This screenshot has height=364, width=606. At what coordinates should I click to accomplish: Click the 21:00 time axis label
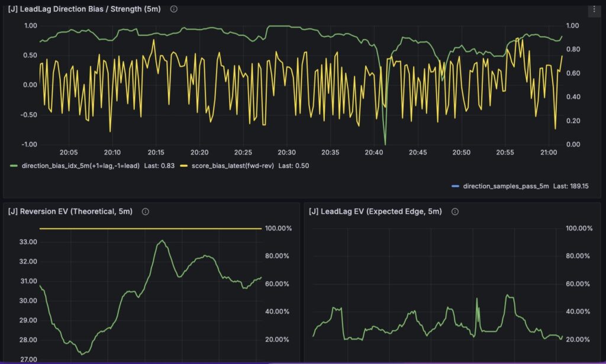coord(548,152)
